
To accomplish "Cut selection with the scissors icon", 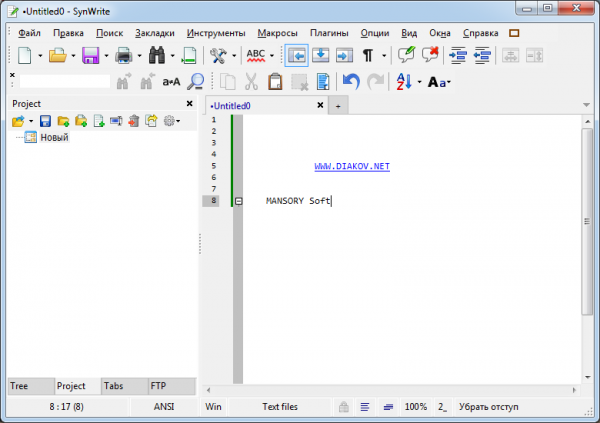I will [251, 82].
